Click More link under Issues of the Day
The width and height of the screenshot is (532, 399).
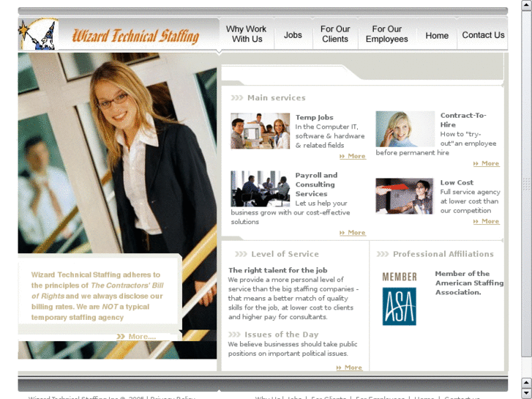click(x=349, y=368)
